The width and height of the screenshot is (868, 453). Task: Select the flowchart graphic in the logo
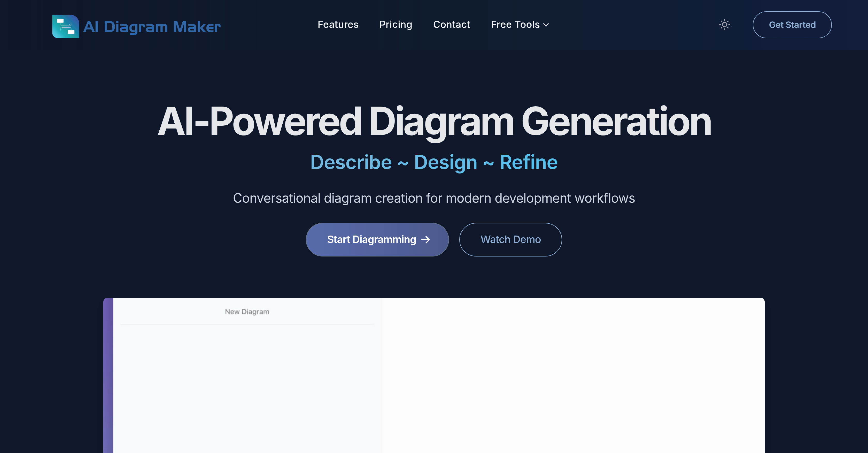(x=66, y=26)
